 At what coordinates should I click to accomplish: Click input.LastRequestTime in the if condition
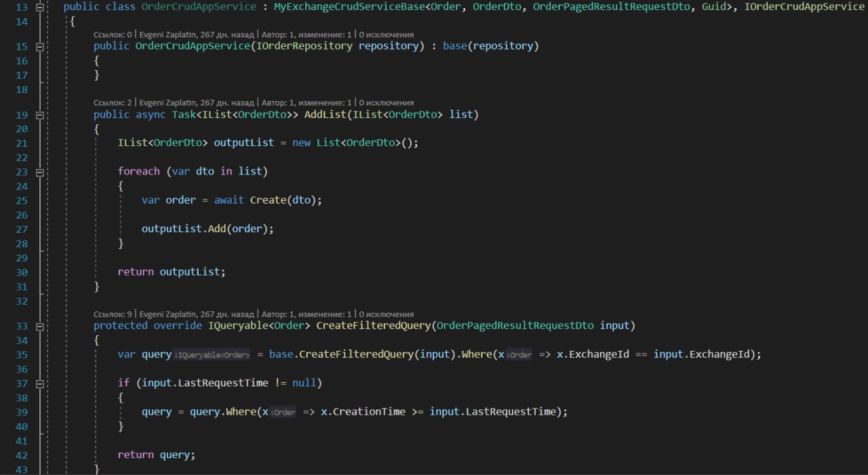coord(205,383)
